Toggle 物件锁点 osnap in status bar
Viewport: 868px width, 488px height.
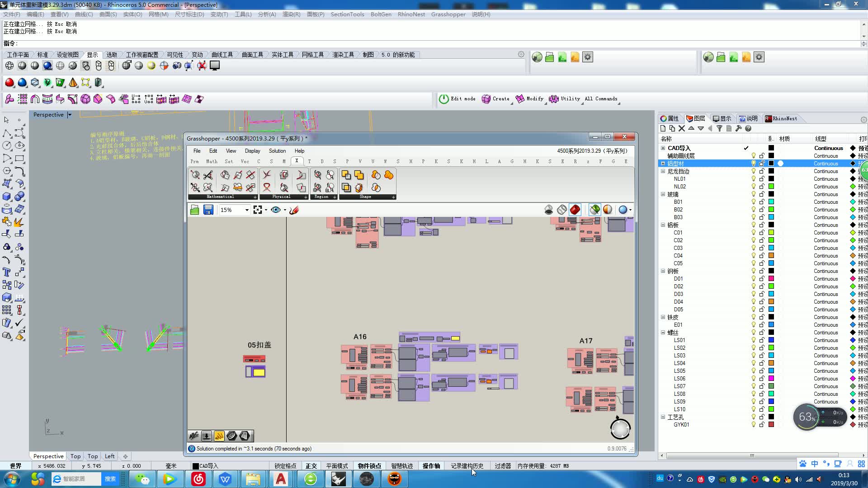tap(369, 466)
